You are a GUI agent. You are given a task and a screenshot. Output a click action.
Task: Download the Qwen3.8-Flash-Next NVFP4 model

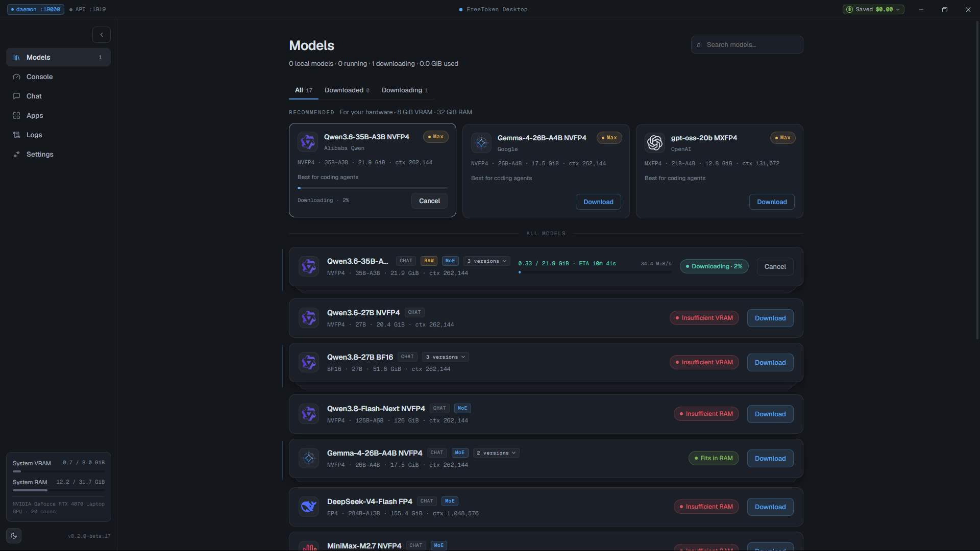[x=770, y=414]
